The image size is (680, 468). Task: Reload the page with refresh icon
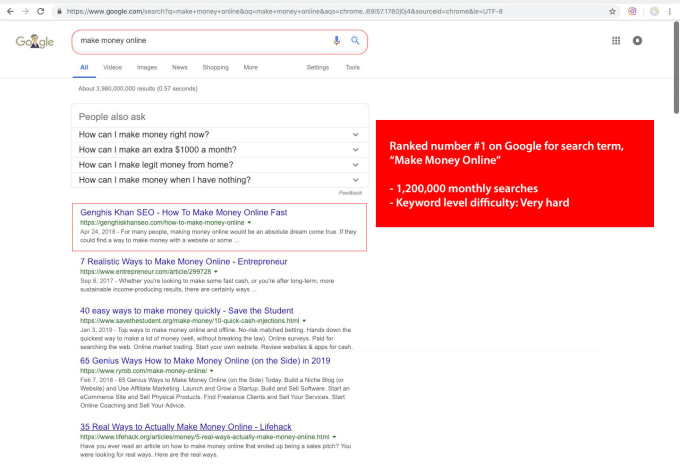tap(40, 12)
